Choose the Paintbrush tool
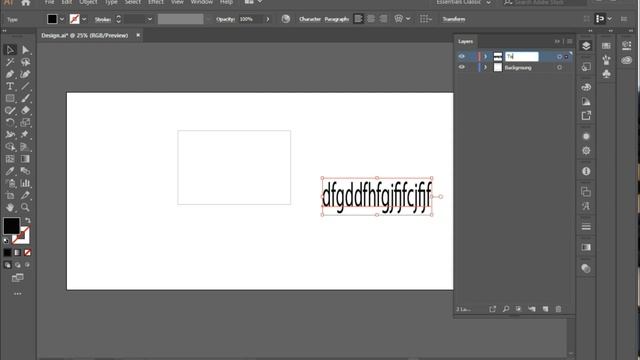The width and height of the screenshot is (640, 360). 25,98
